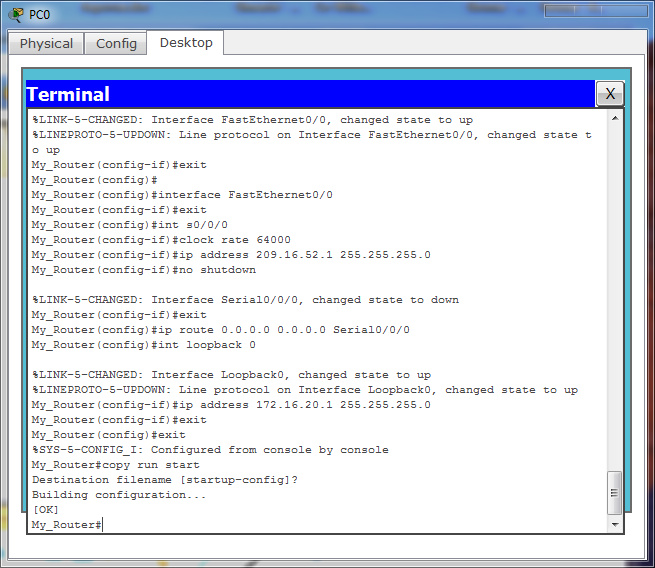Click the 'ip route 0.0.0.0 0.0.0.0 Serial0/0/0' line

point(221,330)
